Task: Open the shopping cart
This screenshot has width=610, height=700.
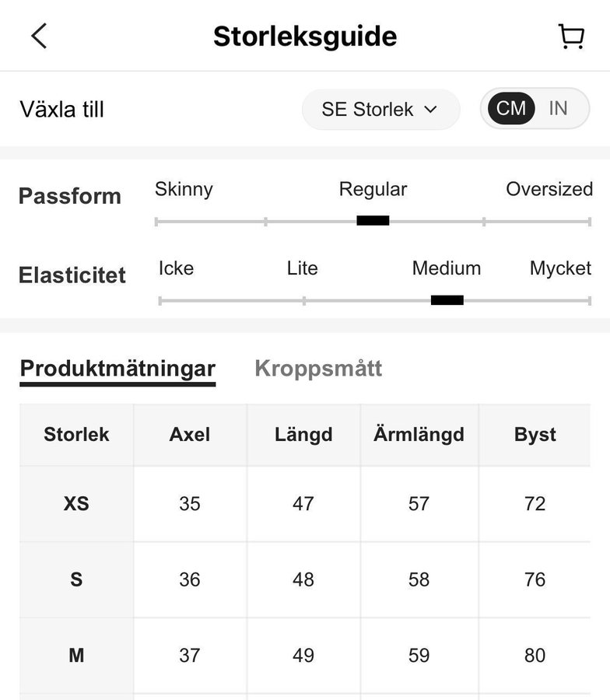Action: (x=571, y=37)
